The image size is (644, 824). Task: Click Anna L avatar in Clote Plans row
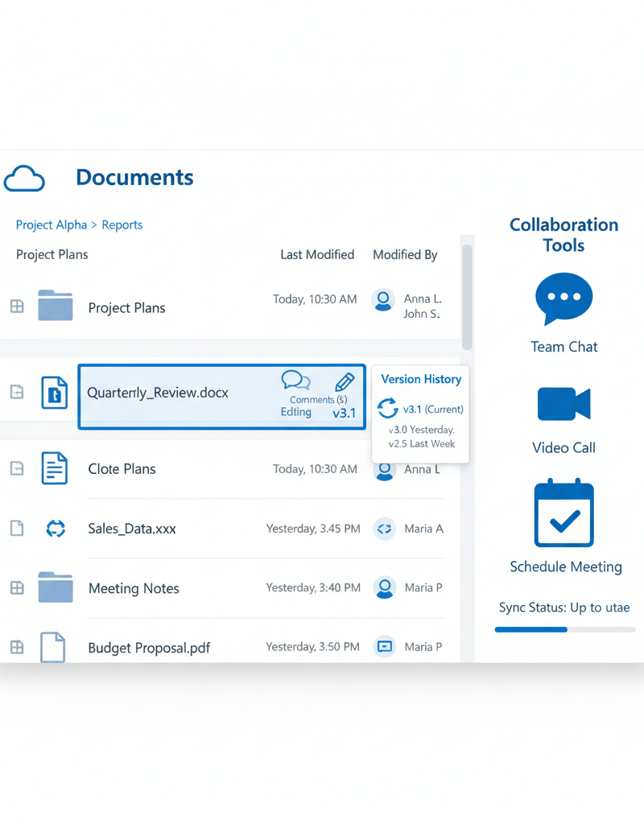(384, 470)
